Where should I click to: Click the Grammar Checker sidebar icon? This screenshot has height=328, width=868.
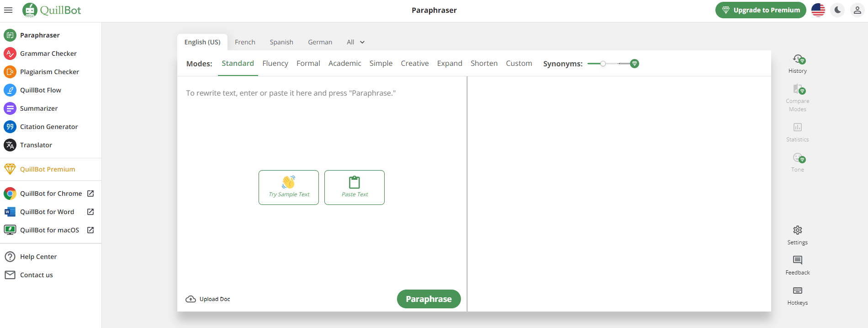tap(10, 54)
